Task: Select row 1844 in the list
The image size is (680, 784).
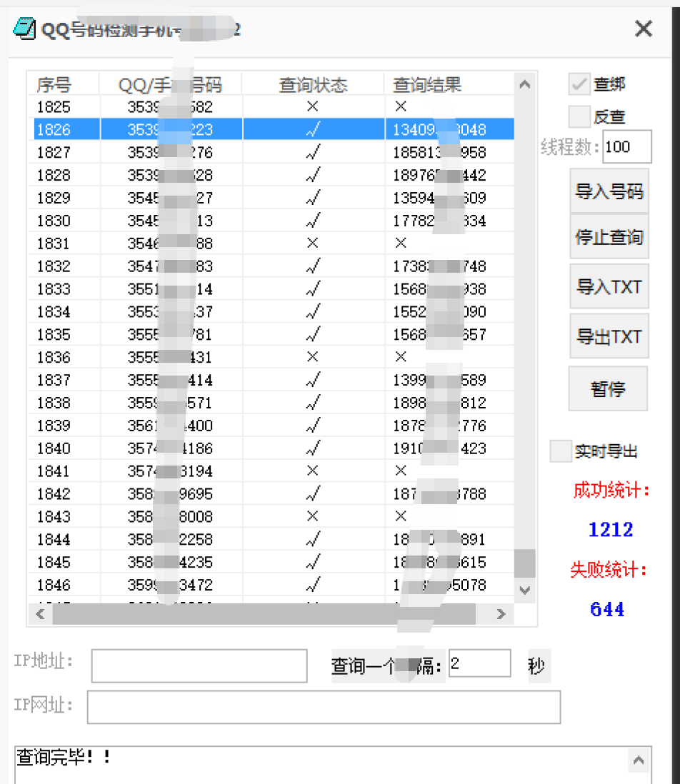Action: click(x=271, y=540)
